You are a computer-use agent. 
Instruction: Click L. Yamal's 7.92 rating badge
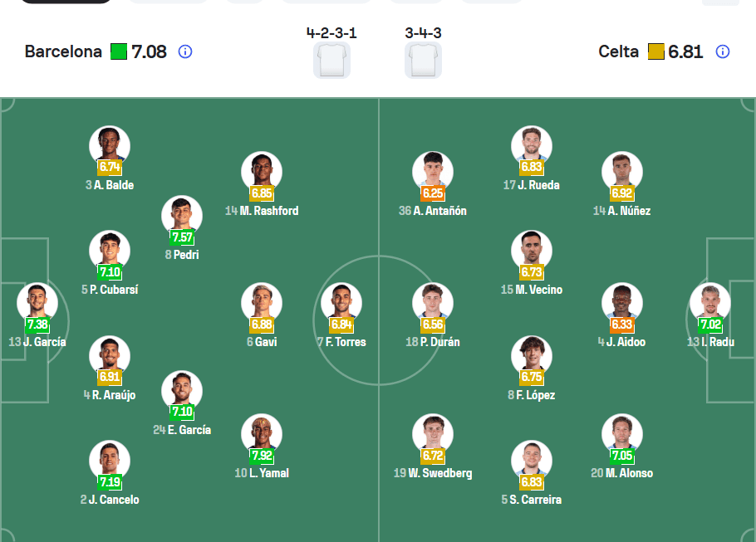tap(262, 457)
